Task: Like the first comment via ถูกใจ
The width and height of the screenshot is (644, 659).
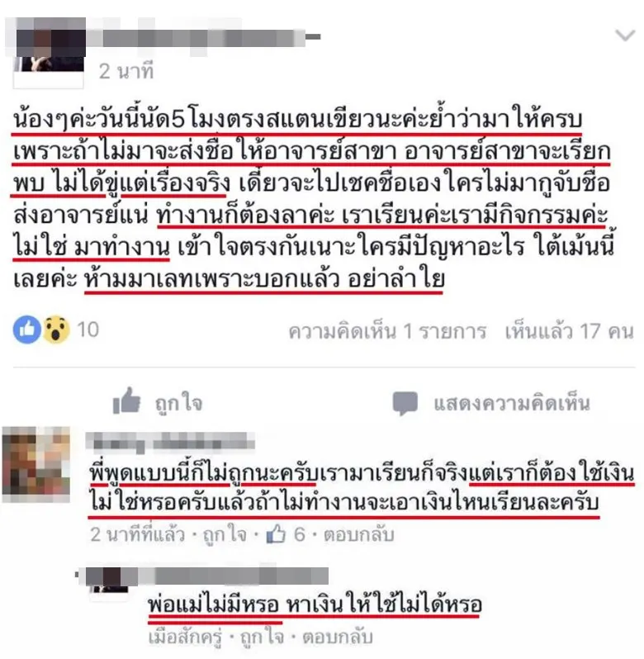Action: 225,534
